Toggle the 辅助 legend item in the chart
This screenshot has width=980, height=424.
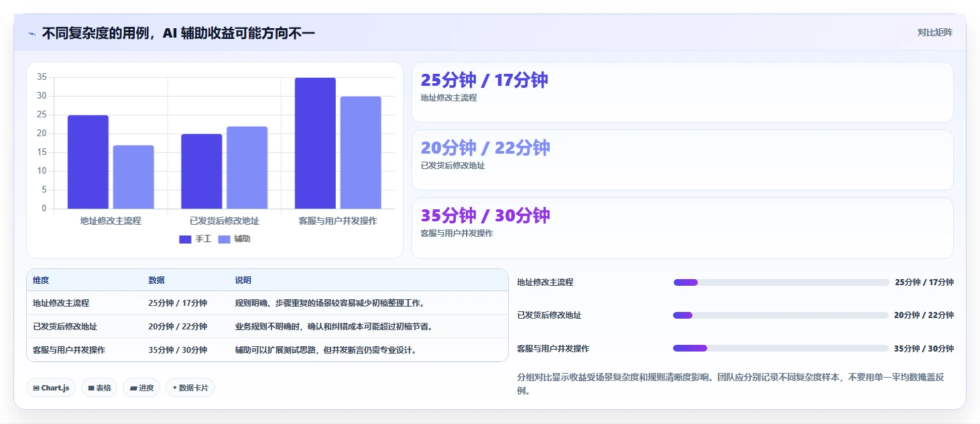(235, 239)
